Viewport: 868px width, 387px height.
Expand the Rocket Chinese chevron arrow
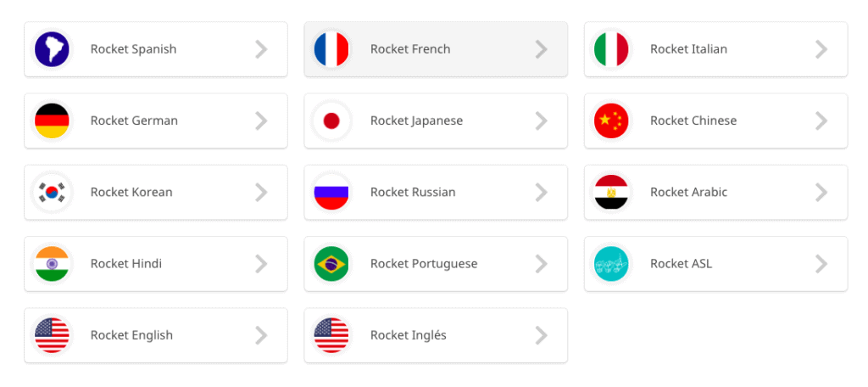pyautogui.click(x=821, y=121)
